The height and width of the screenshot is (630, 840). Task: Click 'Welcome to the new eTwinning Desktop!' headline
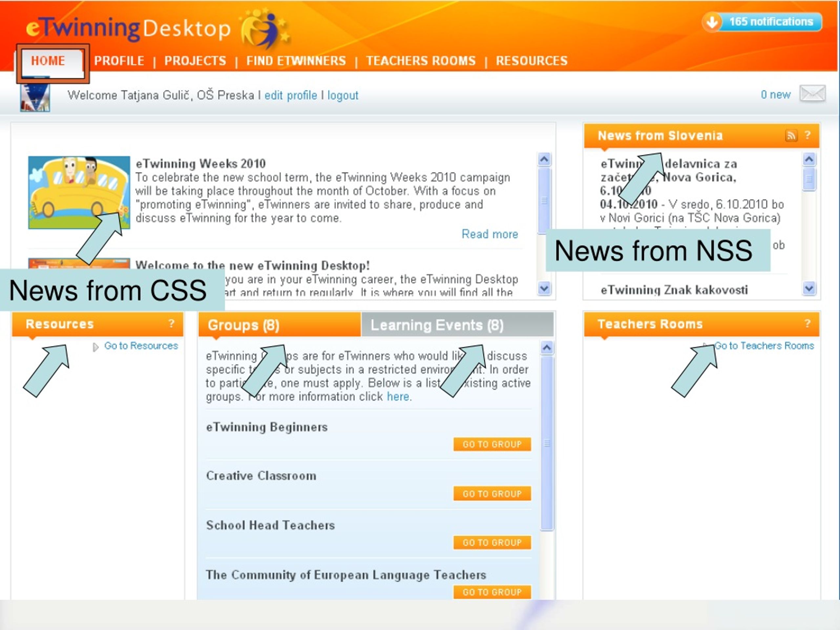tap(253, 265)
